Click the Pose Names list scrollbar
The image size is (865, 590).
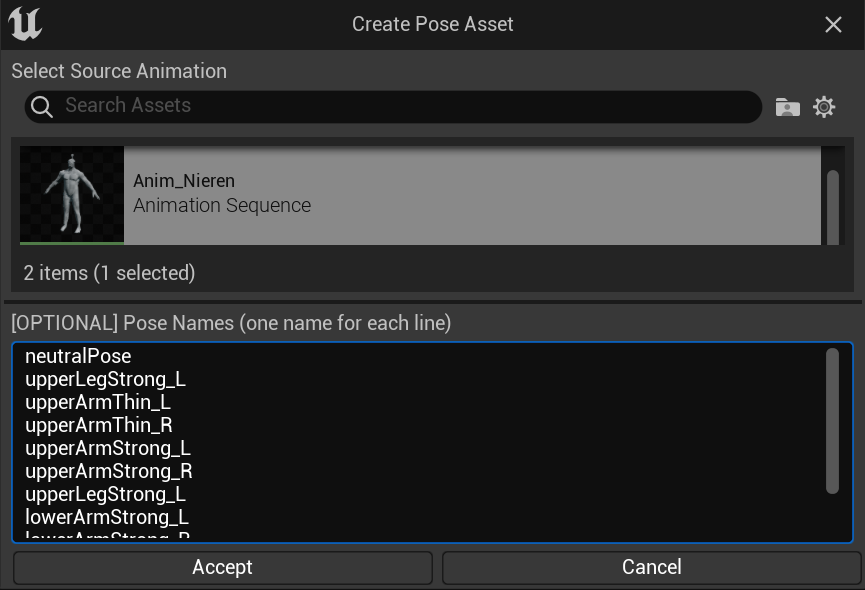[x=832, y=421]
